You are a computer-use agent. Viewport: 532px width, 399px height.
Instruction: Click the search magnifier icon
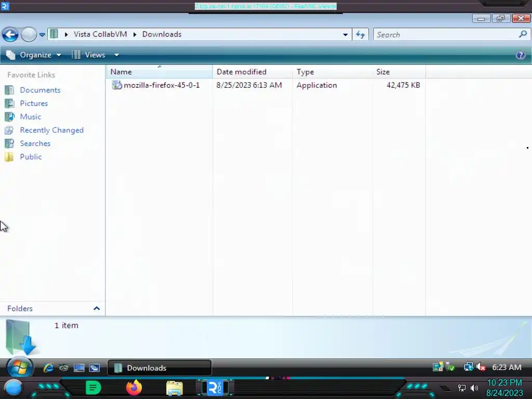click(x=523, y=34)
